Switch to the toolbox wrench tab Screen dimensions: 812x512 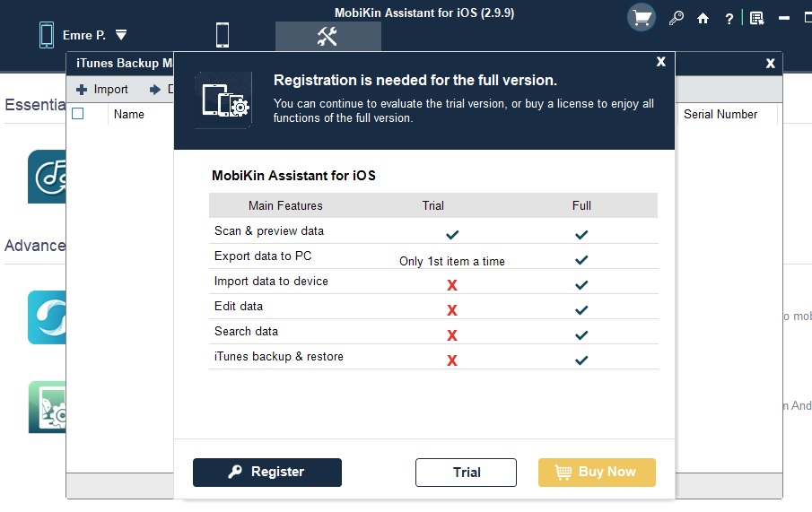[327, 36]
